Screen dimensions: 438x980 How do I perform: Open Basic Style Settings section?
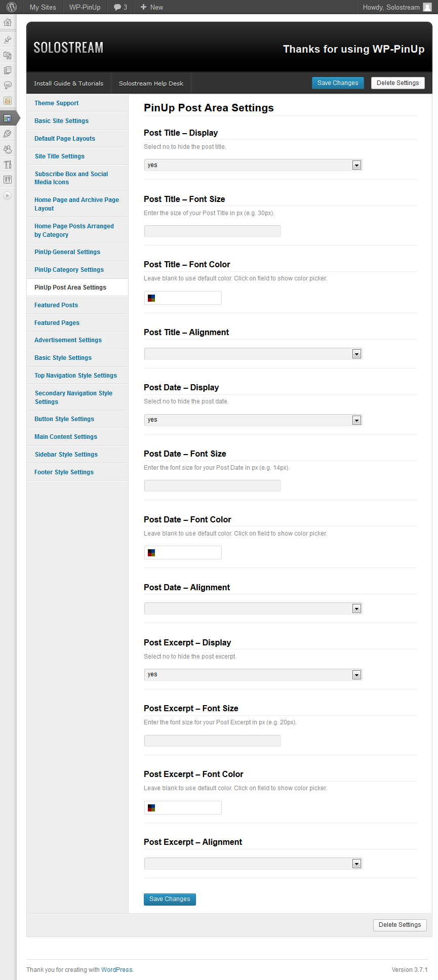(x=77, y=358)
